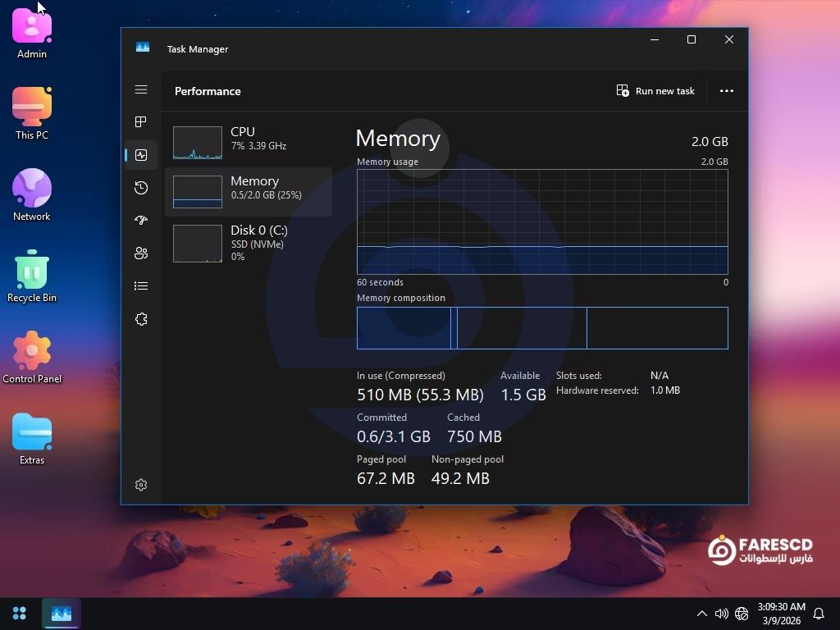Click the Memory usage graph
The image size is (840, 630).
tap(541, 221)
